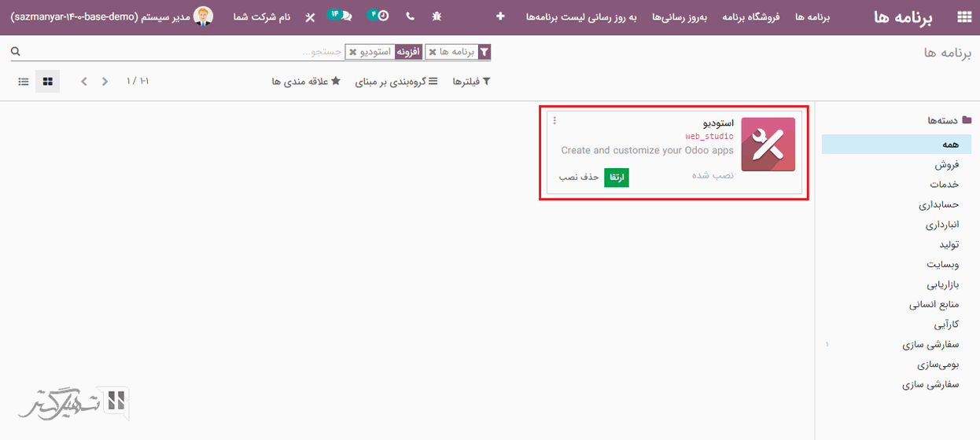Select the حسابداری category in sidebar
The height and width of the screenshot is (440, 980).
point(939,205)
